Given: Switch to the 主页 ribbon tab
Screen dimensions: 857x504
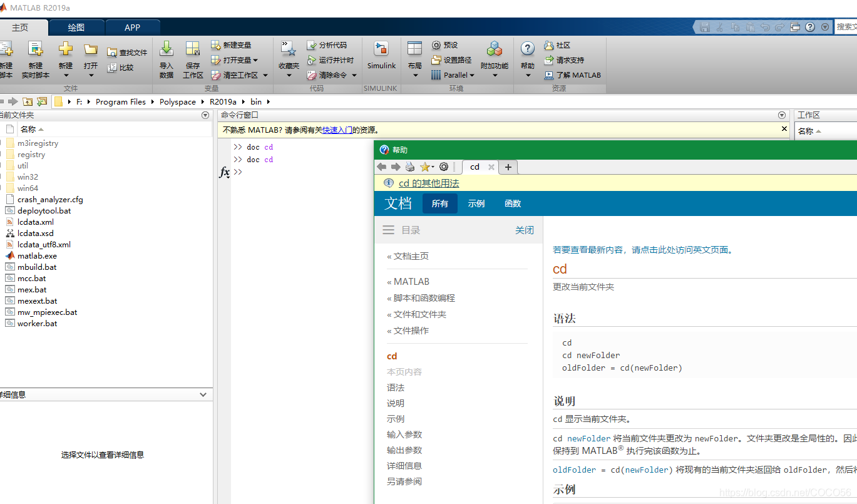Looking at the screenshot, I should (x=20, y=28).
